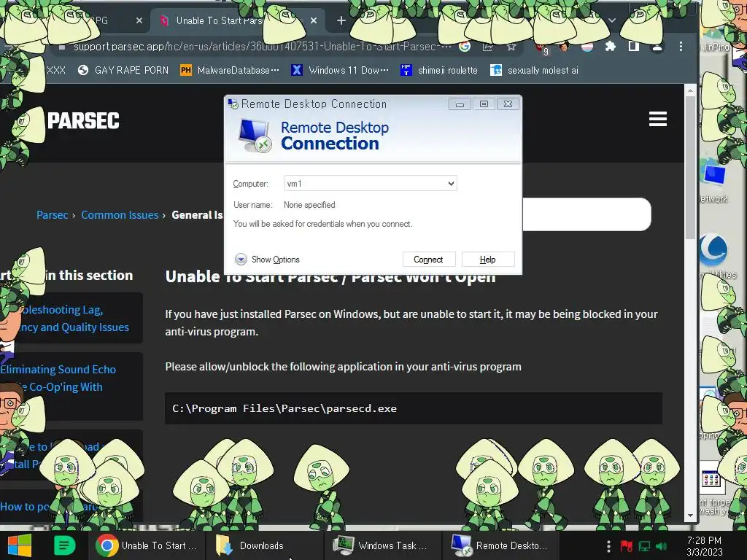This screenshot has height=560, width=747.
Task: Open the green notes app on taskbar
Action: pyautogui.click(x=64, y=545)
